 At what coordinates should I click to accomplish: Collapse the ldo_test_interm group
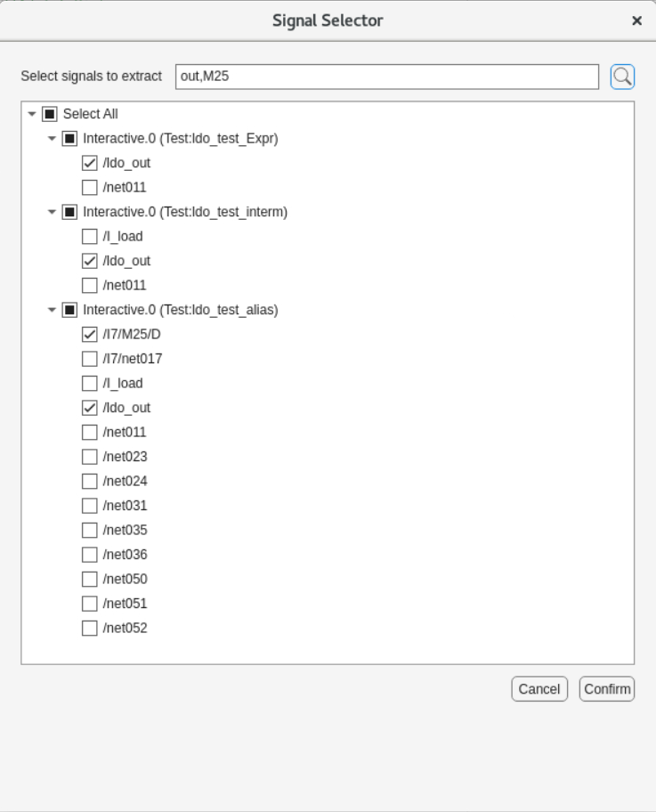52,212
